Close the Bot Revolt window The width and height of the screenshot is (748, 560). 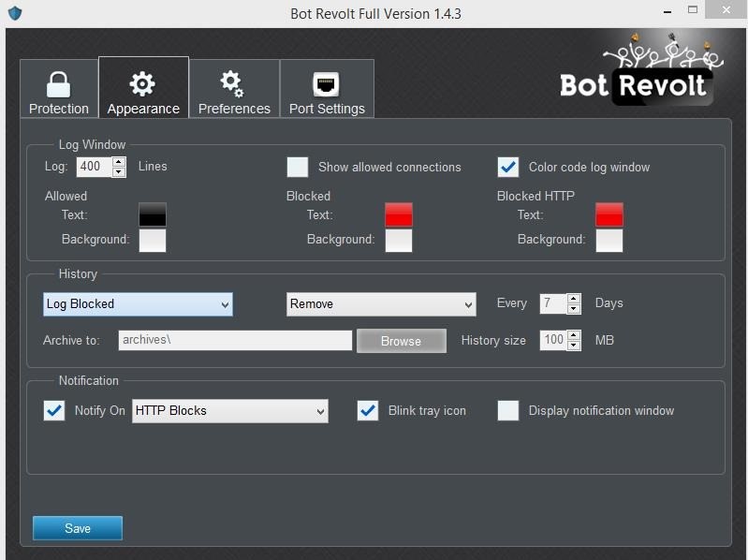point(726,9)
